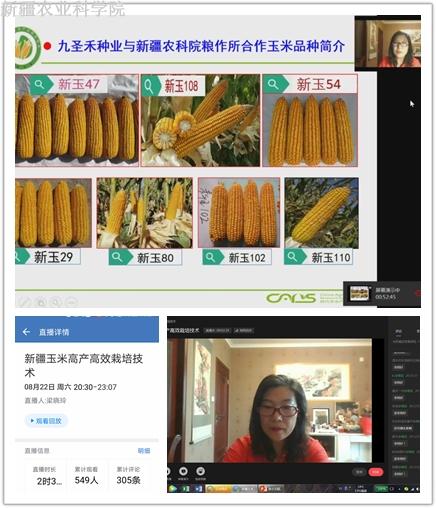This screenshot has width=436, height=508.
Task: Open the PowerPoint item in the taskbar
Action: click(x=270, y=488)
